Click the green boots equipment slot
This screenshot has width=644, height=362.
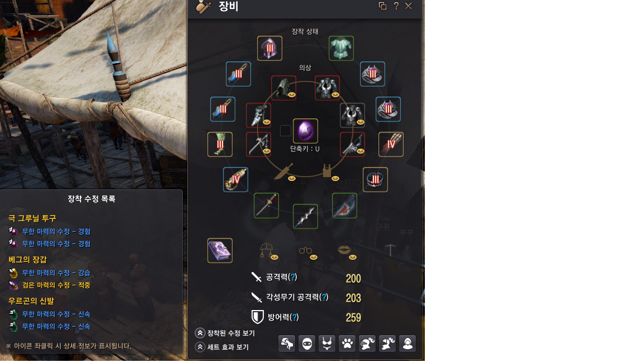220,144
